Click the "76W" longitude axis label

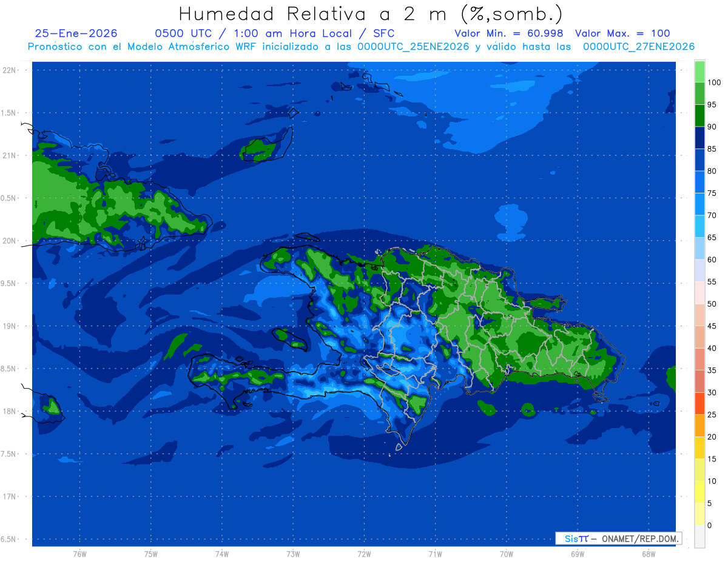coord(79,554)
